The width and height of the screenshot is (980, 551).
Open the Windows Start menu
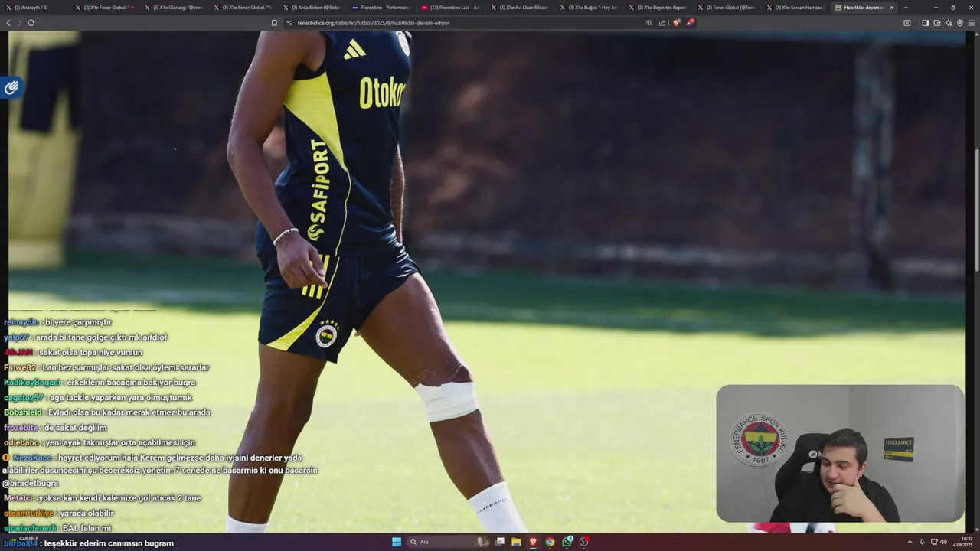(x=397, y=542)
